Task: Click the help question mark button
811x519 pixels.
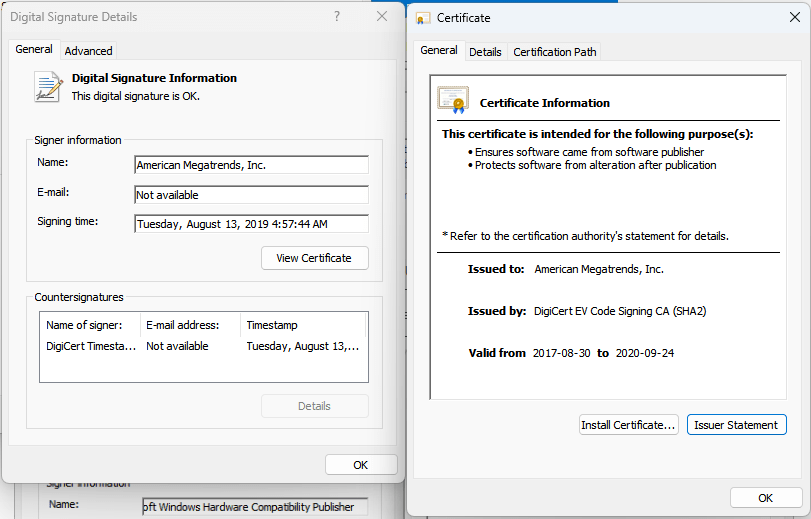Action: pos(336,17)
